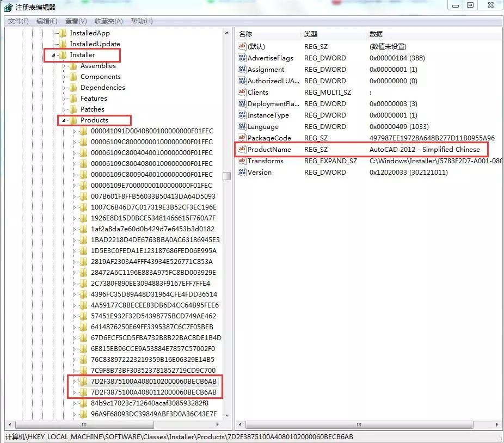Collapse the Installer key
The image size is (504, 443).
(x=52, y=54)
